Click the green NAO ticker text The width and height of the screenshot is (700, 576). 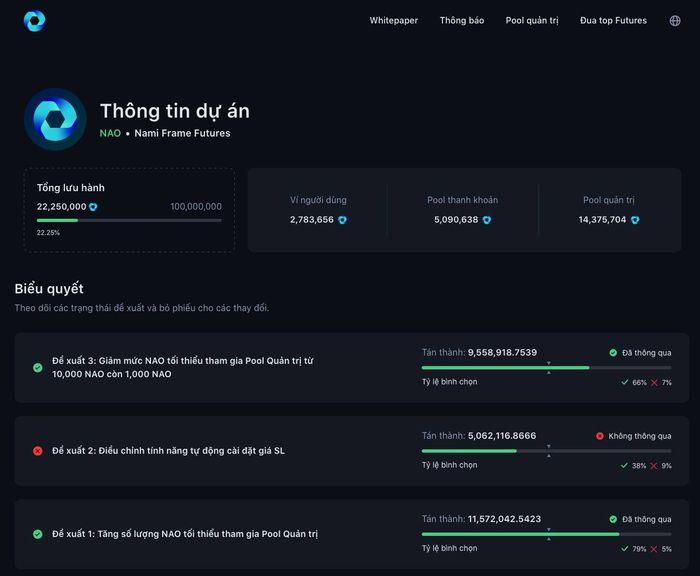(x=110, y=133)
